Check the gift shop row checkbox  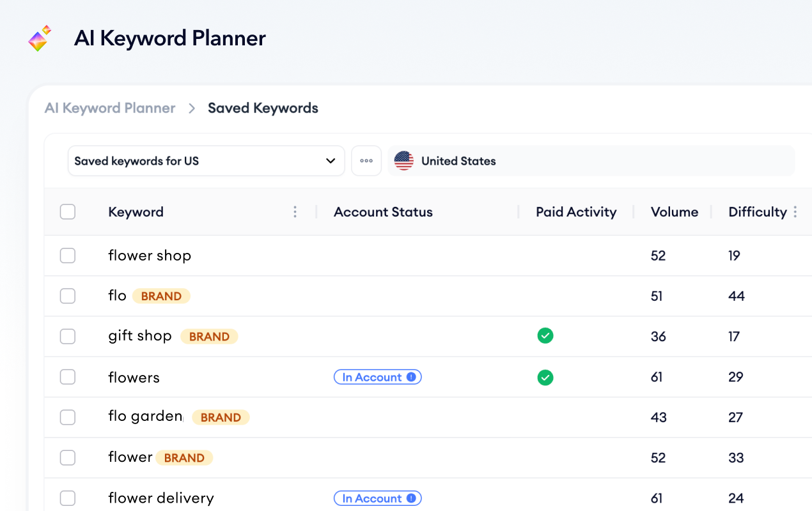pos(68,337)
